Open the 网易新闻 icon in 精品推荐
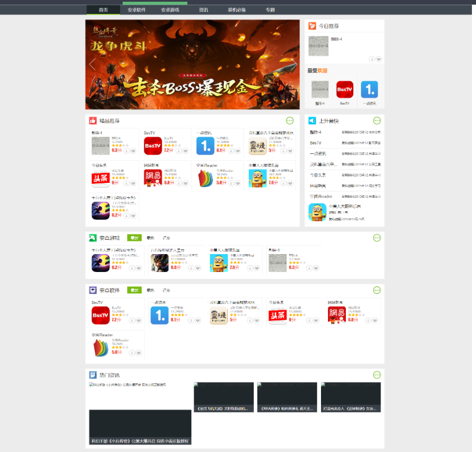Screen dimensions: 476x452 [153, 178]
